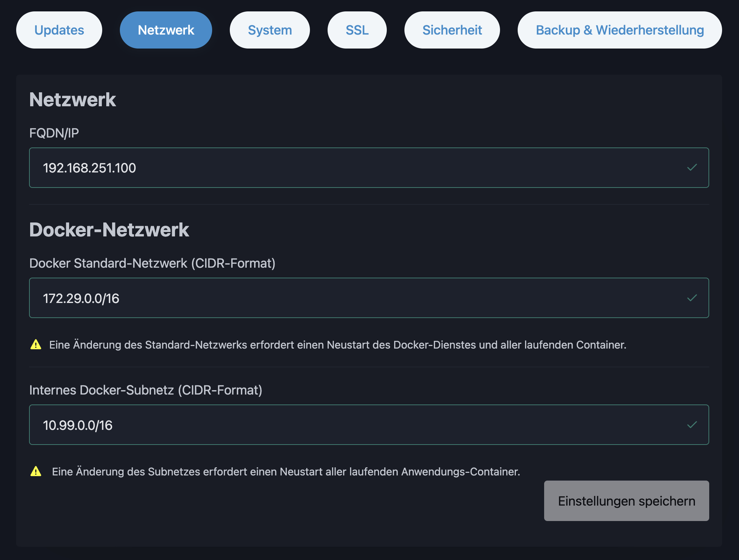
Task: Click Einstellungen speichern button
Action: coord(626,501)
